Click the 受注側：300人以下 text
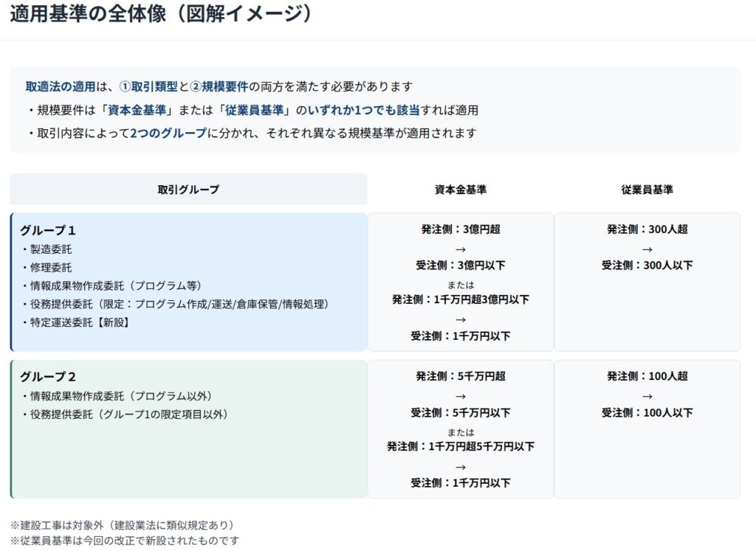 point(647,266)
